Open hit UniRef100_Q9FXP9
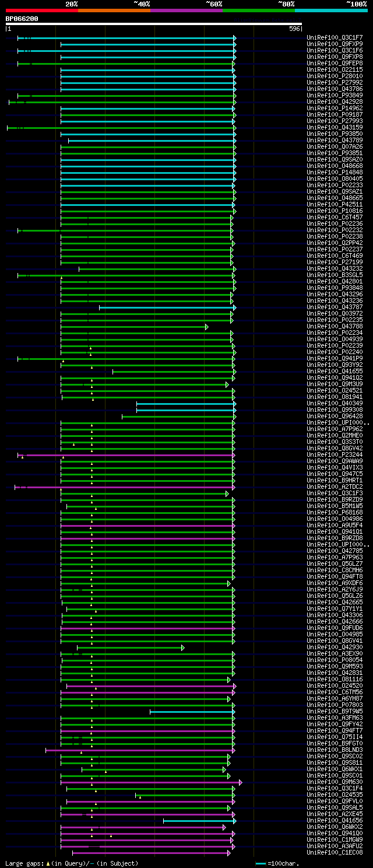373x868 pixels. click(335, 44)
